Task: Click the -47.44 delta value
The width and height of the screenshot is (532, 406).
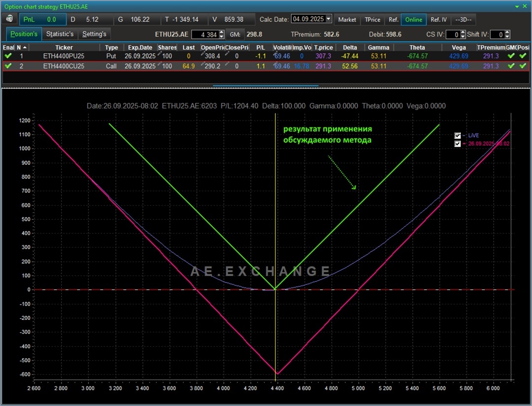Action: click(x=350, y=56)
